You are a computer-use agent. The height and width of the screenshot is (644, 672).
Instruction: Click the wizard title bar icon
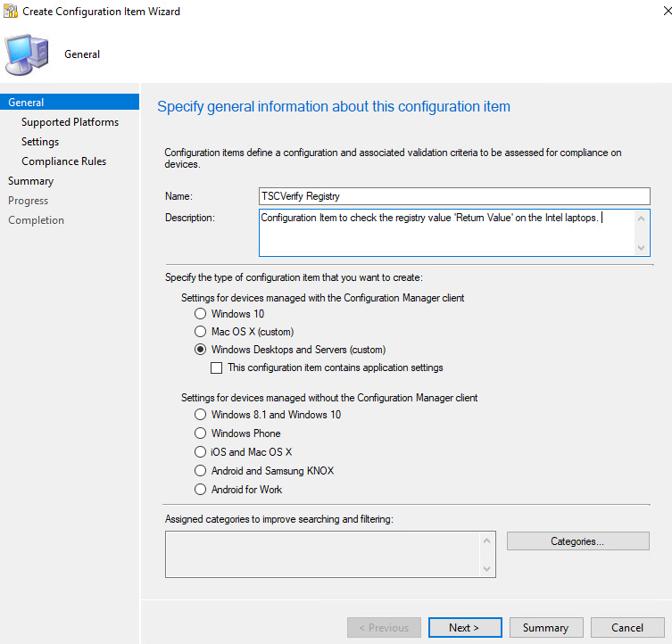pos(10,12)
